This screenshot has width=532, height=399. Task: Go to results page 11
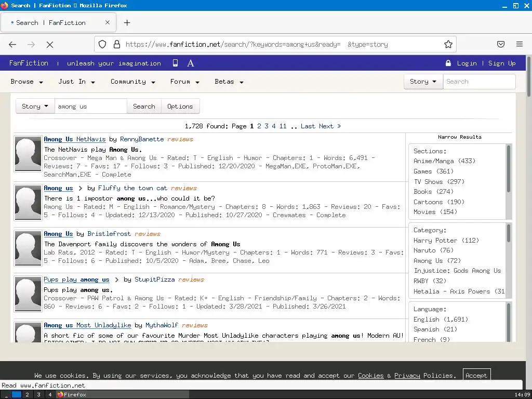pyautogui.click(x=283, y=126)
